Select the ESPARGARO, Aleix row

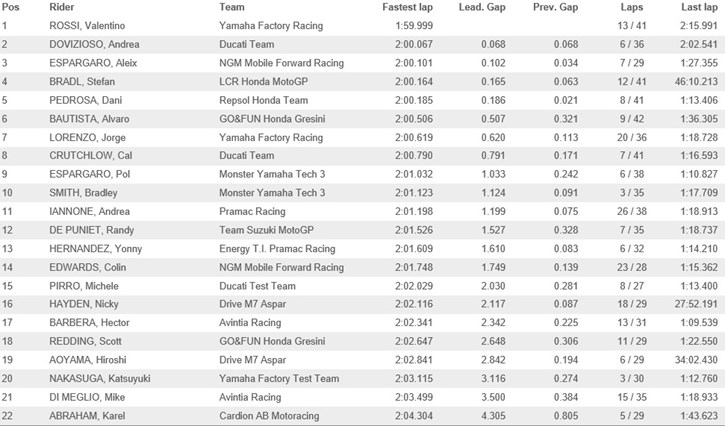point(362,63)
